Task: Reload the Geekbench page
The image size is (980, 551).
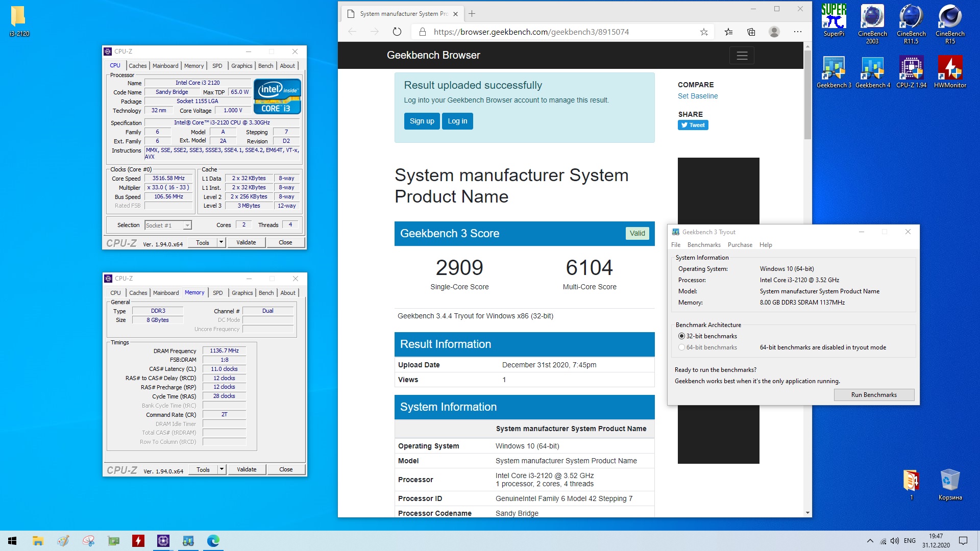Action: click(x=397, y=32)
